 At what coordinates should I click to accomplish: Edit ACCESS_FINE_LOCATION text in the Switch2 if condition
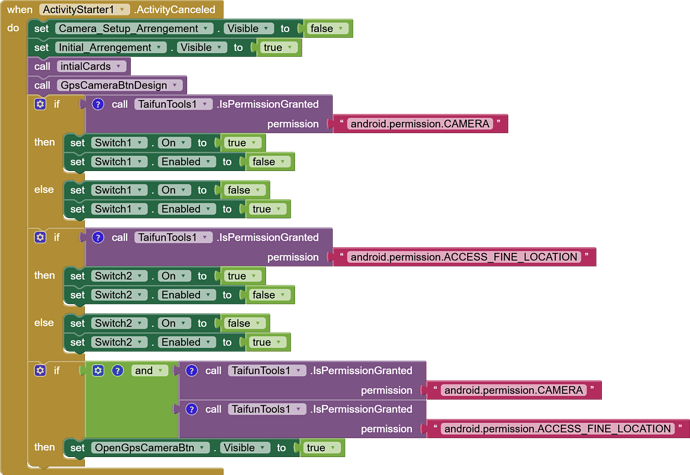click(x=464, y=257)
